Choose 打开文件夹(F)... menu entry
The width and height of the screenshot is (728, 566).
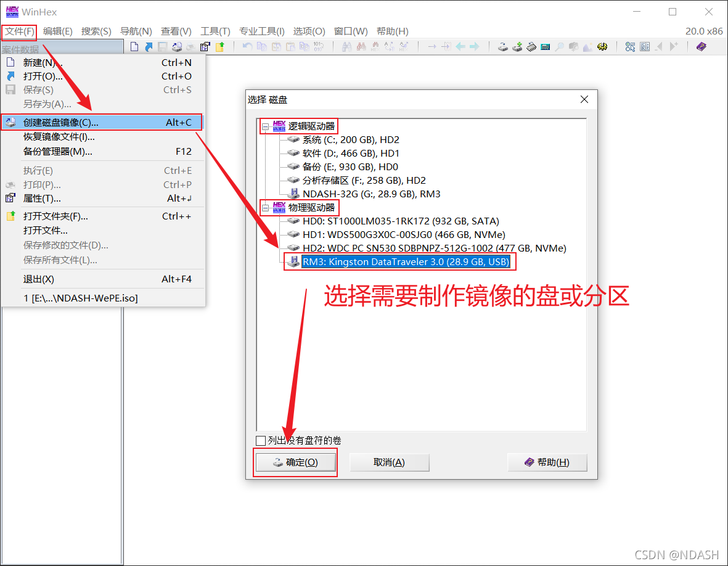tap(103, 216)
